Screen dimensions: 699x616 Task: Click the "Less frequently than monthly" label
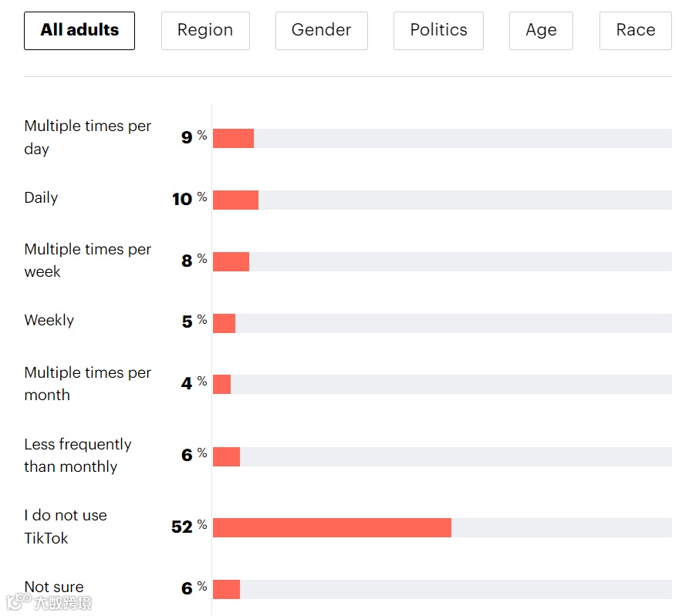(77, 456)
